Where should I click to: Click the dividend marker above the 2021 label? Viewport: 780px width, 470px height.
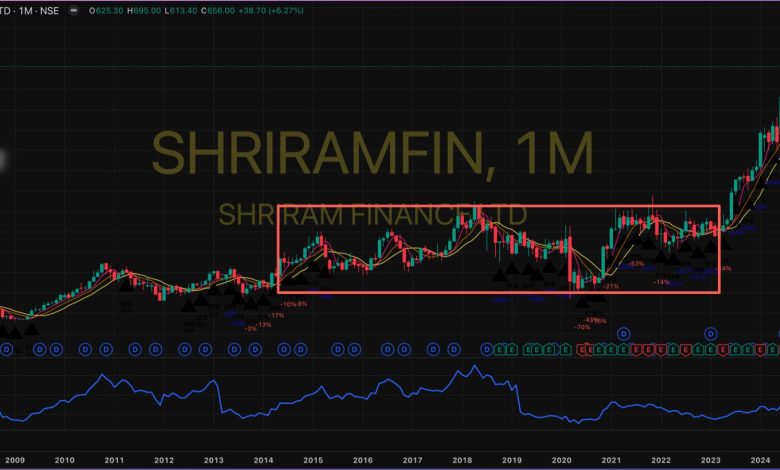point(623,333)
